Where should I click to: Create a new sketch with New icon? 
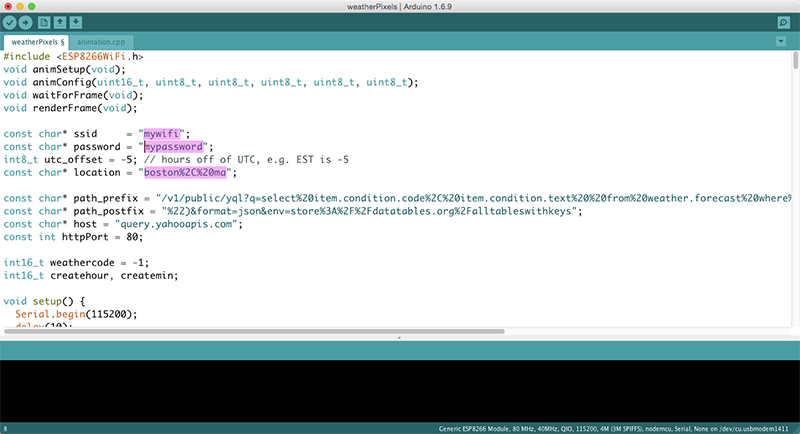pos(43,22)
